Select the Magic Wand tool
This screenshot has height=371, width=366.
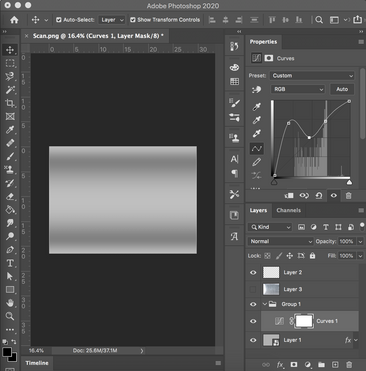coord(10,90)
